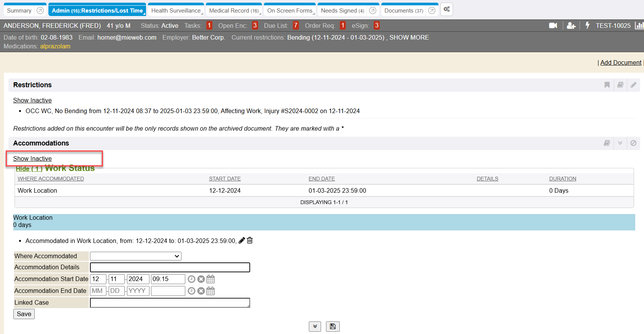Open calendar picker for Accommodation Start Date
This screenshot has height=334, width=644.
pos(210,279)
